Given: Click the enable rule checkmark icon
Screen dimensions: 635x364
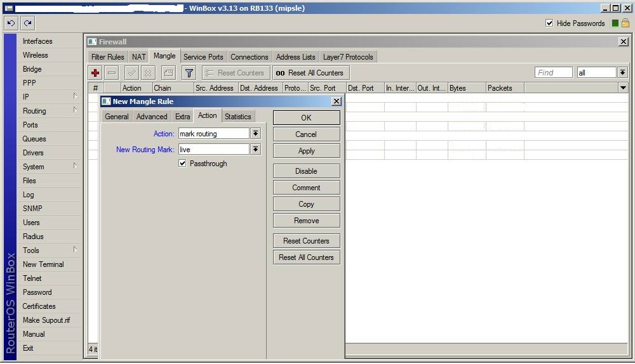Looking at the screenshot, I should coord(131,73).
